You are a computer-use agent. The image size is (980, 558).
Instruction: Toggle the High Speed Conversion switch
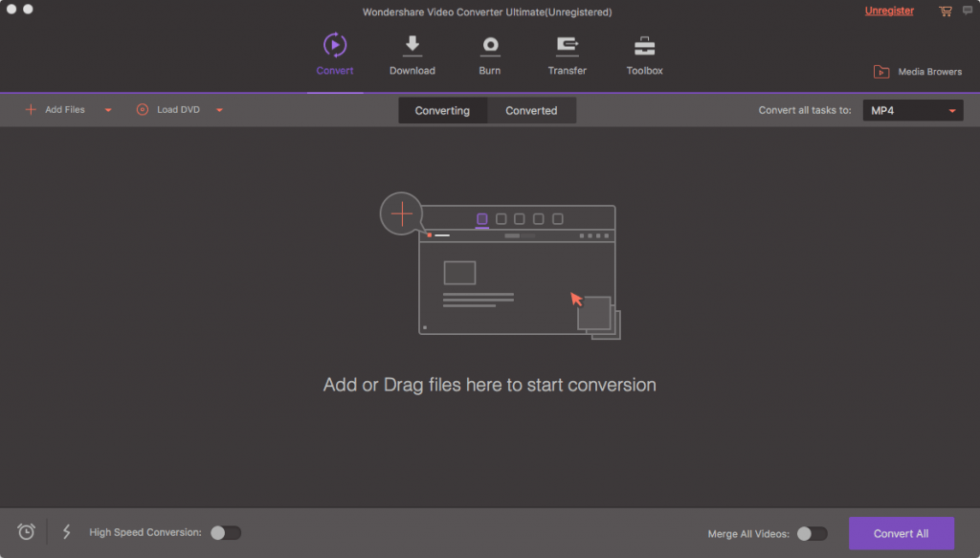(226, 533)
